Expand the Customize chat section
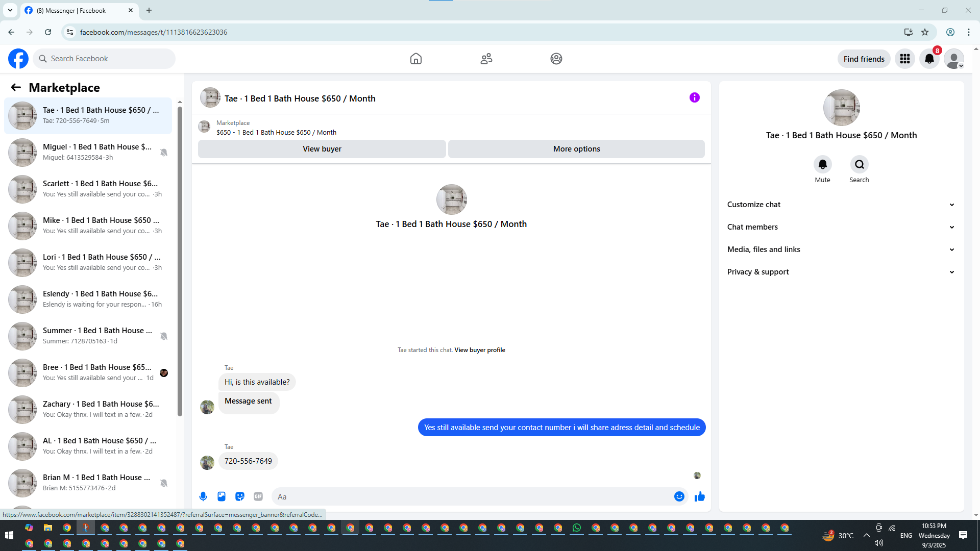The width and height of the screenshot is (980, 551). [x=841, y=205]
